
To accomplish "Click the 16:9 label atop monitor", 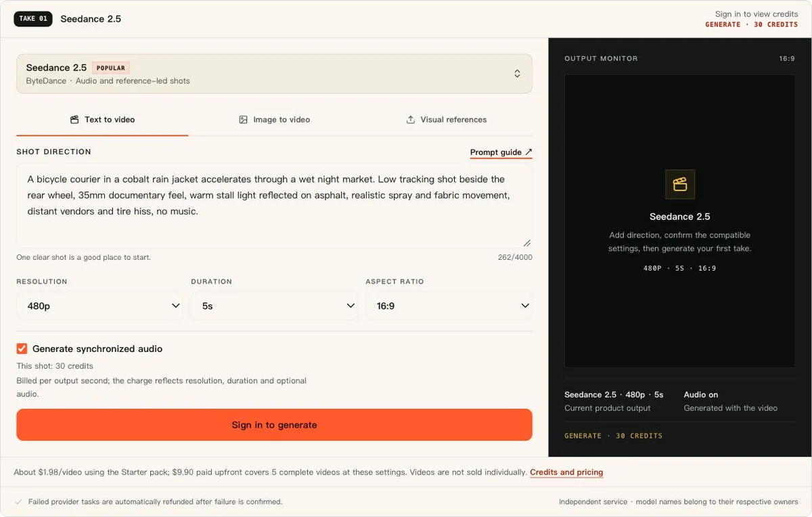I will coord(787,59).
